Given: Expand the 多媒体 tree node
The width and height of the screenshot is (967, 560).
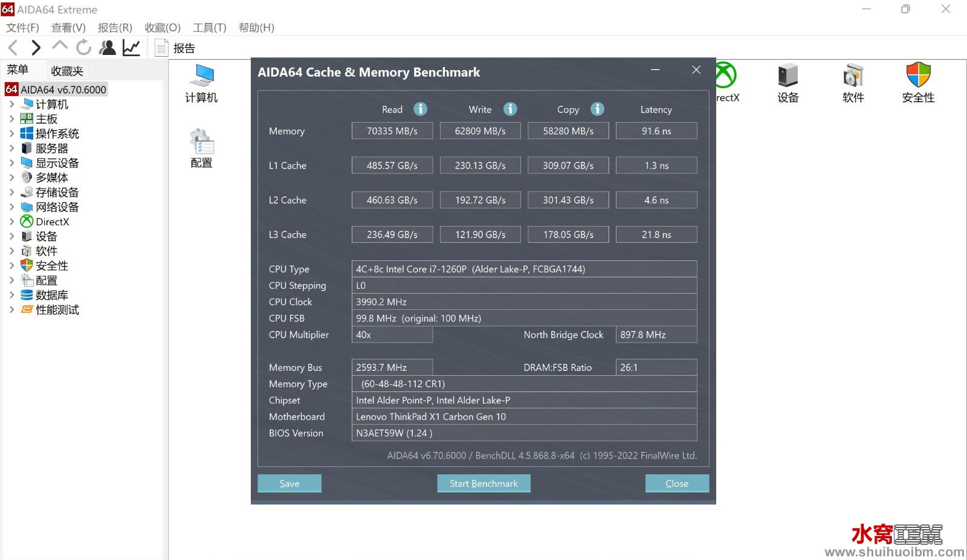Looking at the screenshot, I should 11,178.
